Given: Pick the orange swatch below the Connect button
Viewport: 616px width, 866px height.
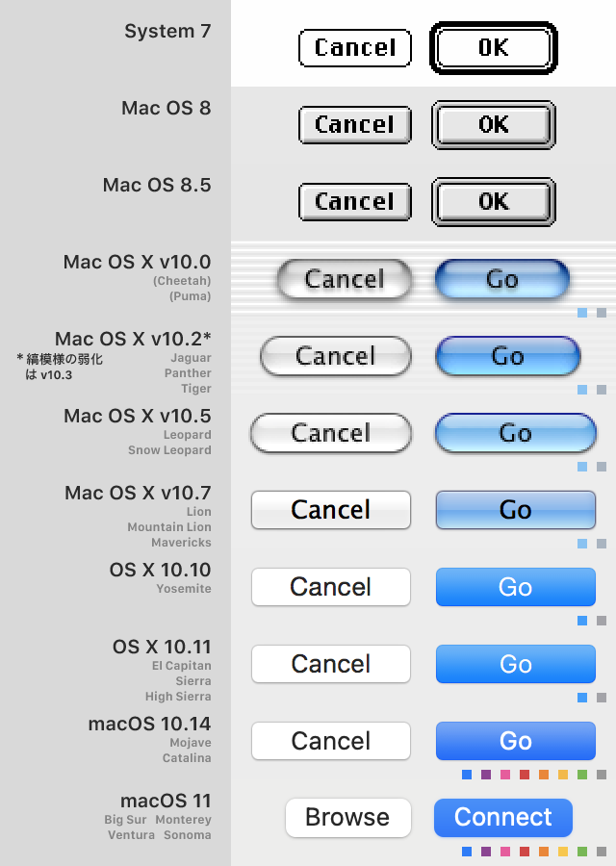Looking at the screenshot, I should click(x=544, y=852).
